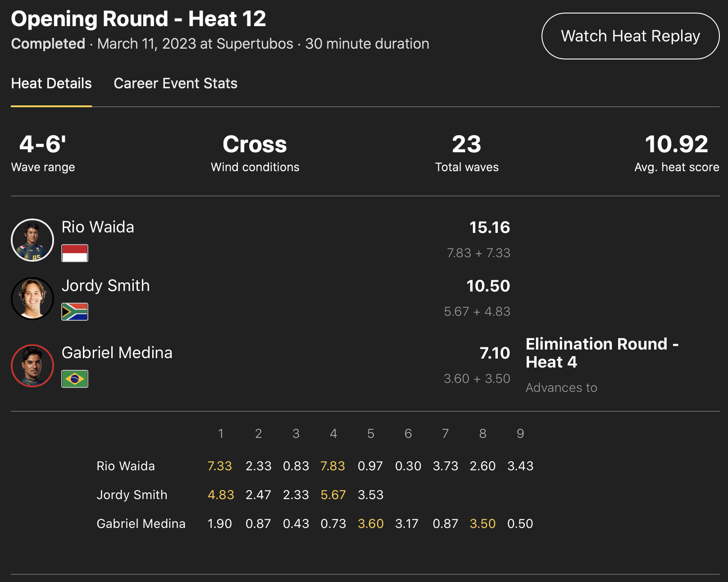The image size is (728, 582).
Task: Click Rio Waida's 15.16 heat total
Action: (489, 227)
